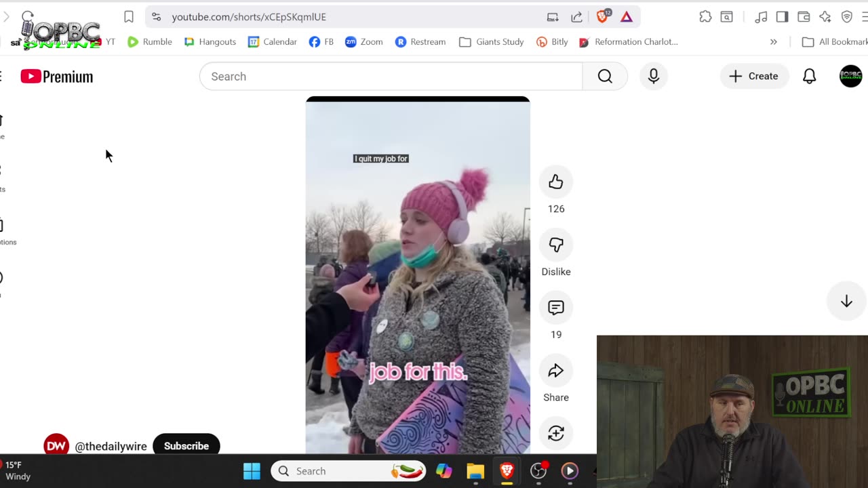The image size is (868, 488).
Task: Click the Dislike thumbs-down button
Action: 556,245
